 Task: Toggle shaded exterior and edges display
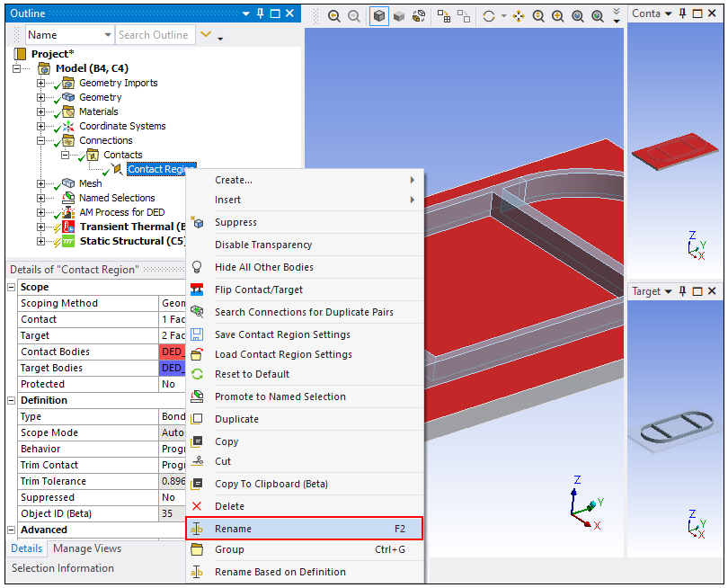[x=379, y=16]
